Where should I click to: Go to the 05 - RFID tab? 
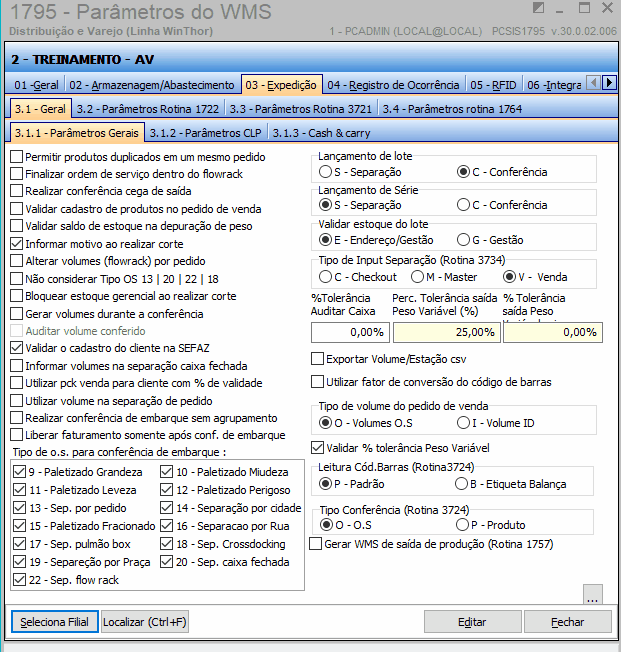pyautogui.click(x=493, y=85)
